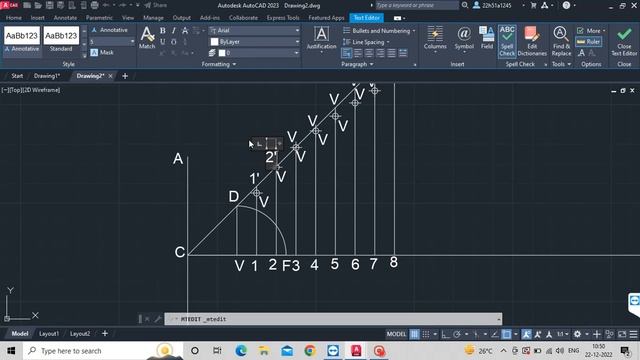Open the ByLayer text color dropdown

pos(297,42)
